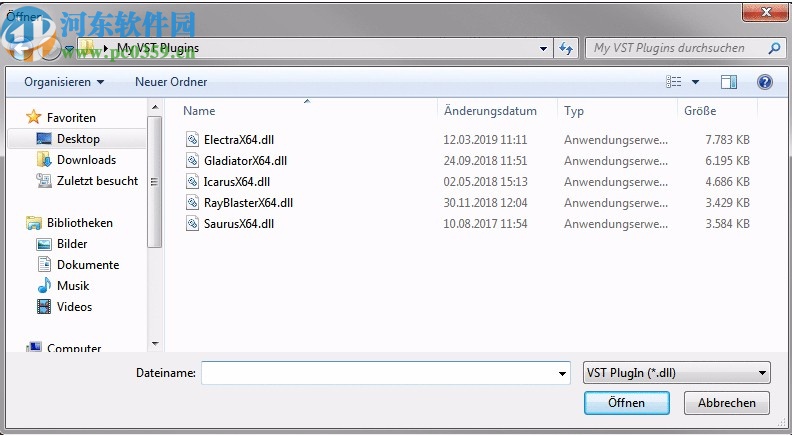Open the Bilder library
792x436 pixels.
click(72, 244)
